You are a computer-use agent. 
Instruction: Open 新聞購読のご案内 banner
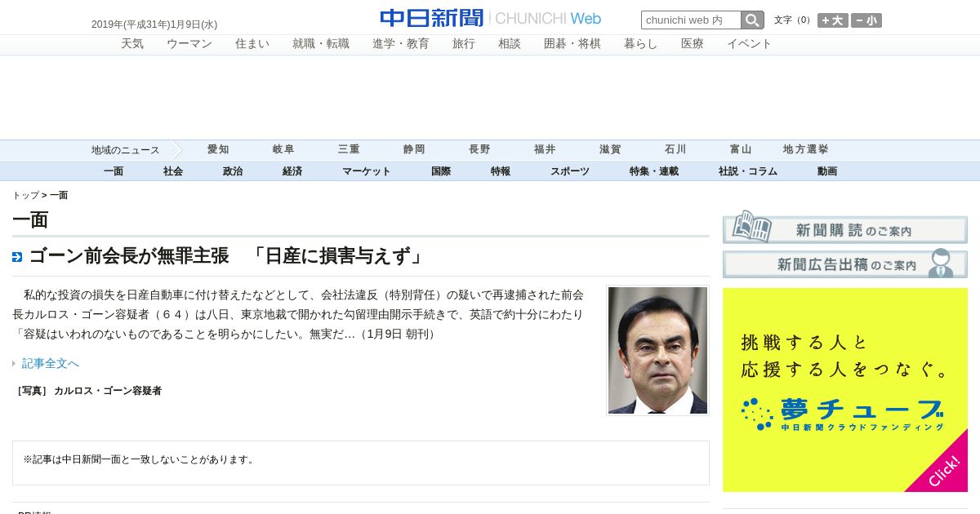click(845, 227)
